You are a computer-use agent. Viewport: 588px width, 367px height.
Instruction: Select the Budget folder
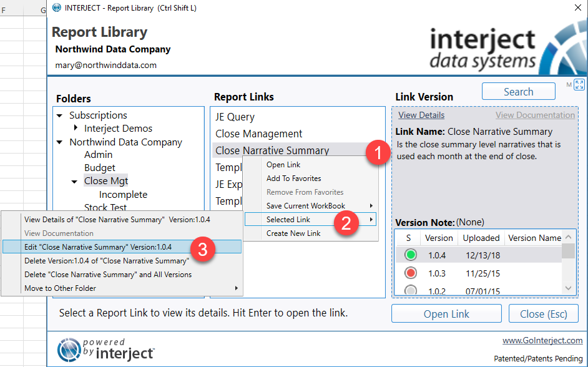[100, 167]
